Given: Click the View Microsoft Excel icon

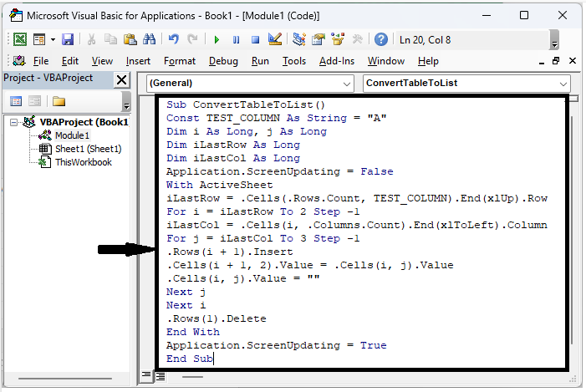Looking at the screenshot, I should (x=18, y=39).
